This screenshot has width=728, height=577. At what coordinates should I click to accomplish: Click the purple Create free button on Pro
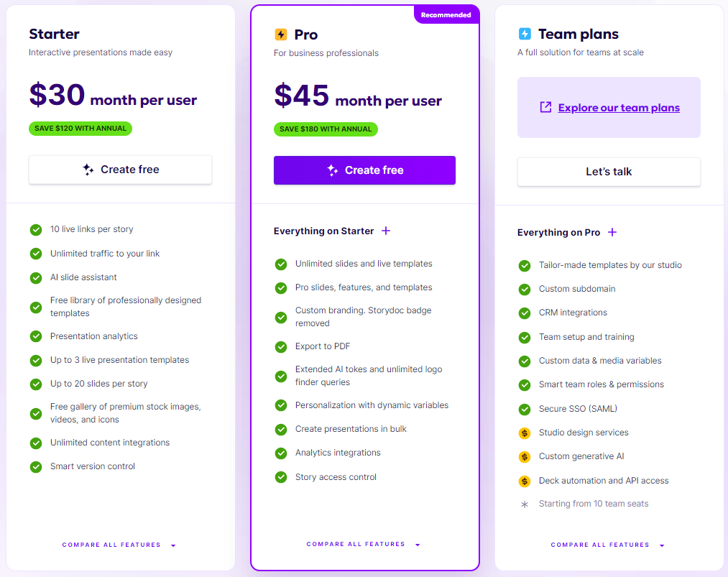pos(364,170)
